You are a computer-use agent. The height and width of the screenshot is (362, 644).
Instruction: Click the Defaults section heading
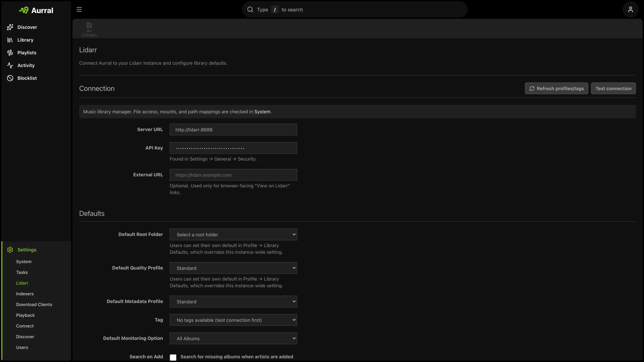point(92,213)
